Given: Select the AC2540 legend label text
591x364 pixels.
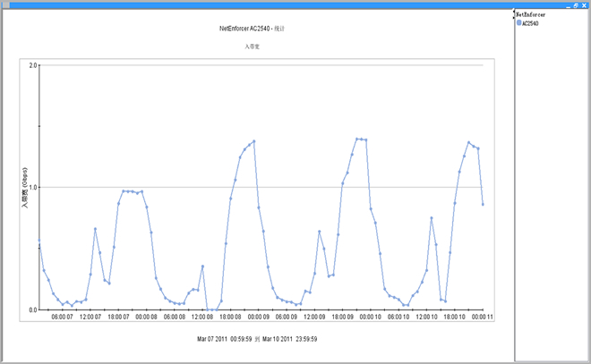Looking at the screenshot, I should [531, 23].
